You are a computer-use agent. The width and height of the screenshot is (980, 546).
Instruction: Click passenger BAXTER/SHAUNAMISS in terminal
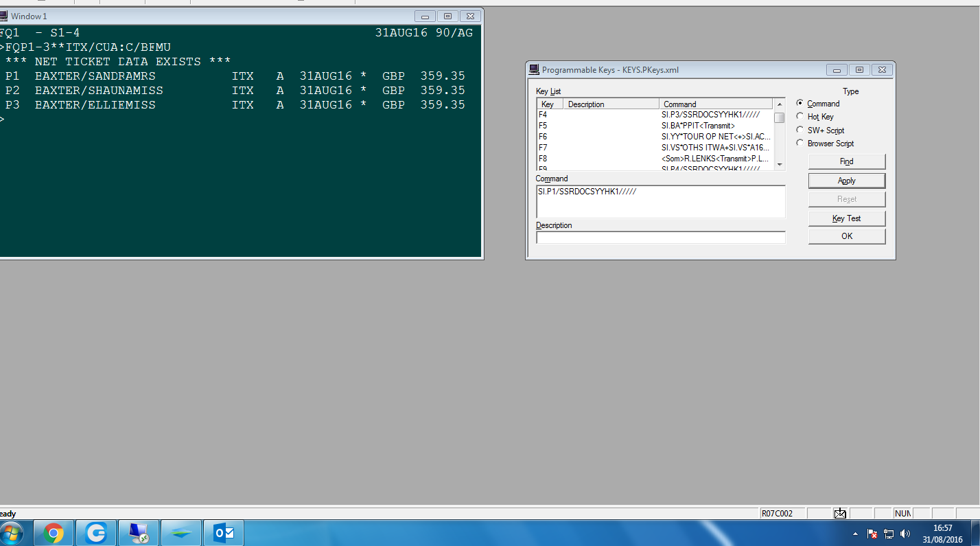[100, 91]
